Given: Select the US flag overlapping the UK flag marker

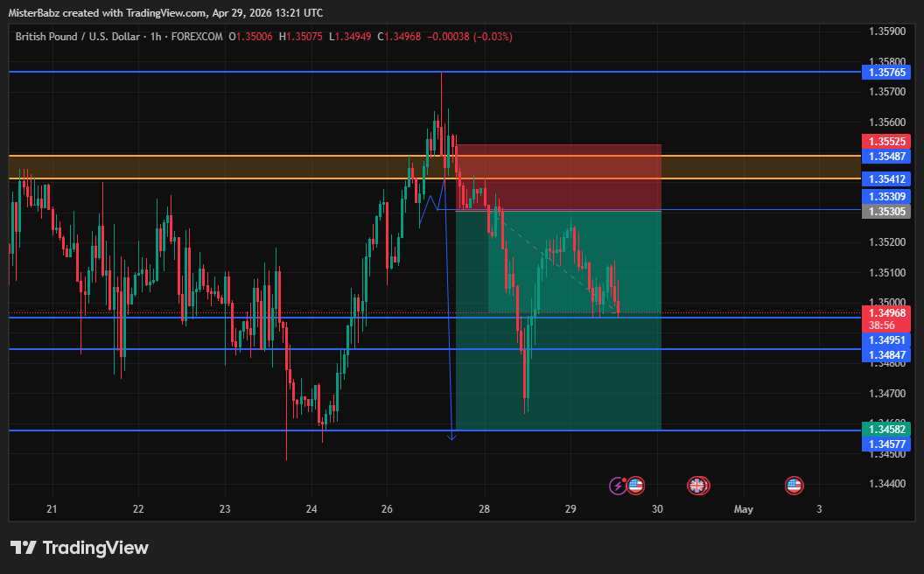Looking at the screenshot, I should (x=703, y=486).
